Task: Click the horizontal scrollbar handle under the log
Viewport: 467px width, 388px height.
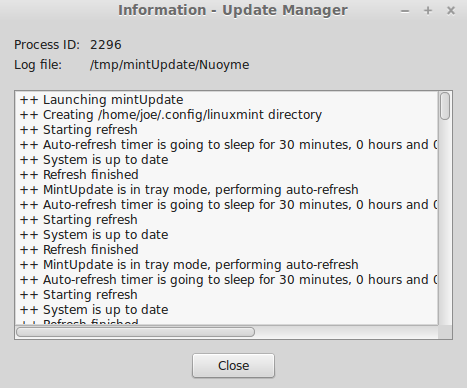Action: click(x=135, y=332)
